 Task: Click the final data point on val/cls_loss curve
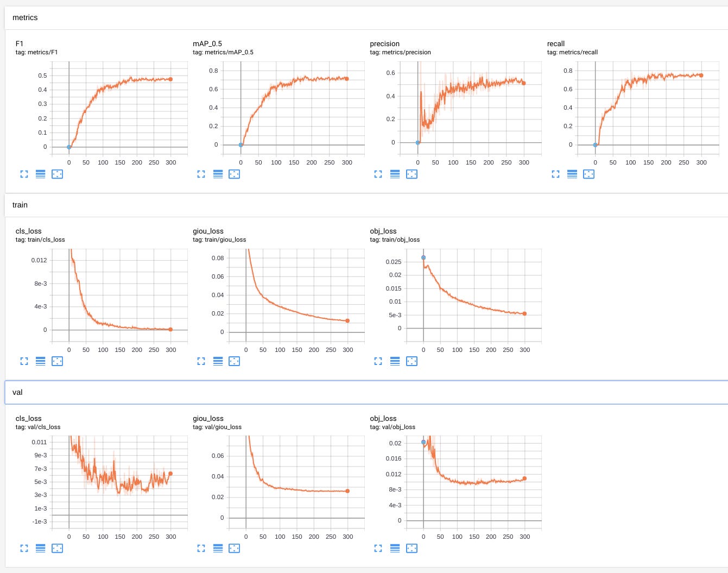[x=170, y=474]
